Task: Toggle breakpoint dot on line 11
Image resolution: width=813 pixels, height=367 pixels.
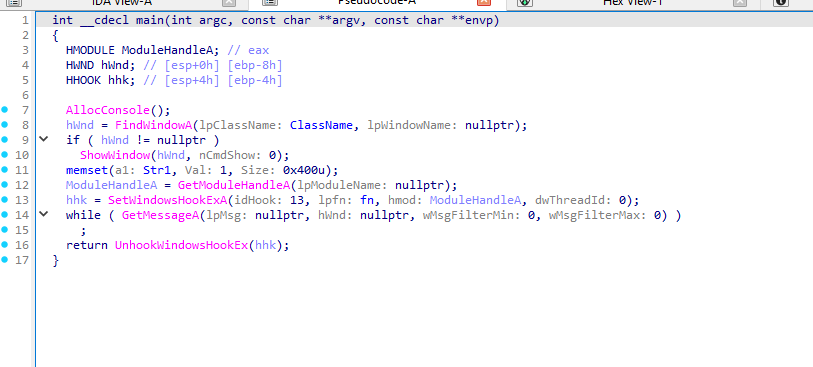Action: coord(5,170)
